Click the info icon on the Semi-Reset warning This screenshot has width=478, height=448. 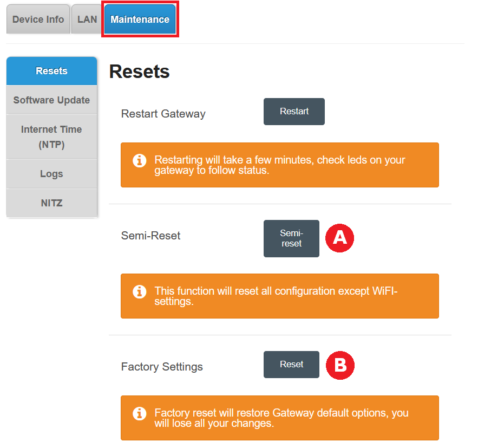click(140, 291)
